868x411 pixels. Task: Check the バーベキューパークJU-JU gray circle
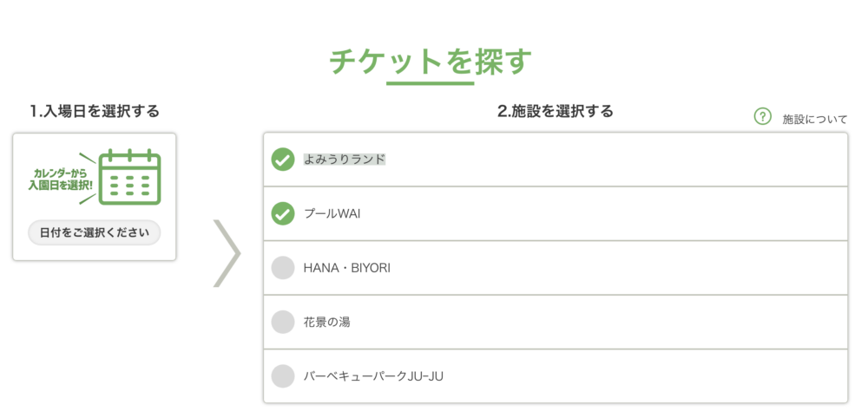point(283,376)
